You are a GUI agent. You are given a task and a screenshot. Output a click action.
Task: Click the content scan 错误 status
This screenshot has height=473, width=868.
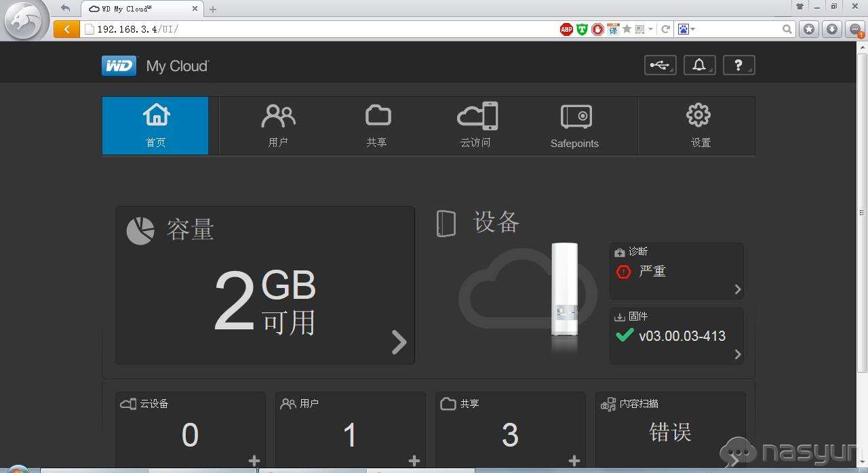pyautogui.click(x=670, y=432)
